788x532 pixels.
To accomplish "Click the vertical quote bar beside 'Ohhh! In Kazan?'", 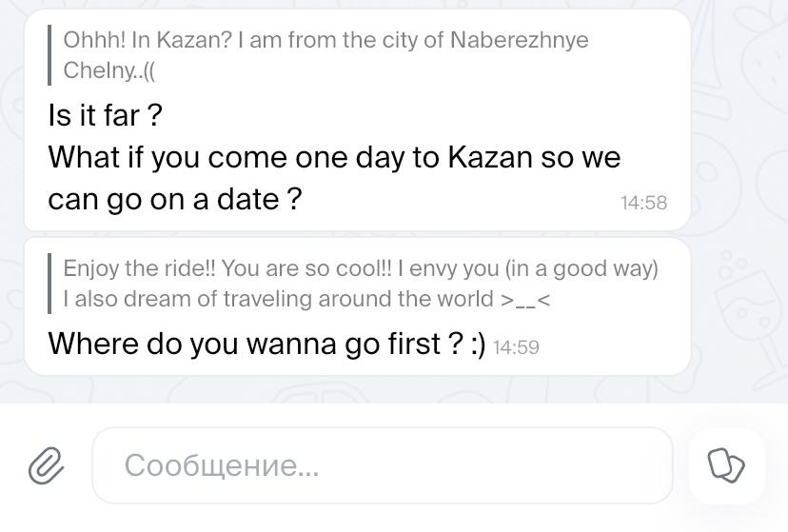I will 49,55.
